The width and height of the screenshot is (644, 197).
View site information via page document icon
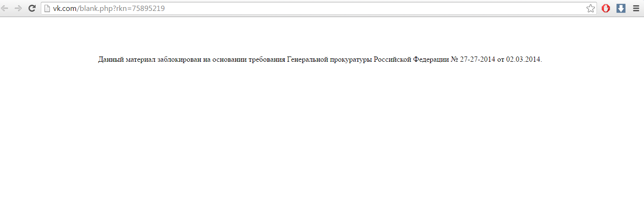pyautogui.click(x=47, y=8)
